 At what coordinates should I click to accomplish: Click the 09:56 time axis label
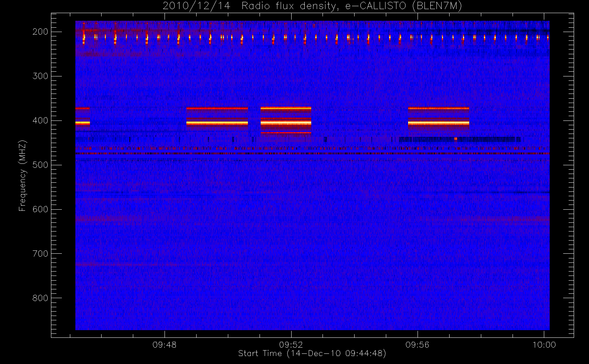click(x=418, y=345)
